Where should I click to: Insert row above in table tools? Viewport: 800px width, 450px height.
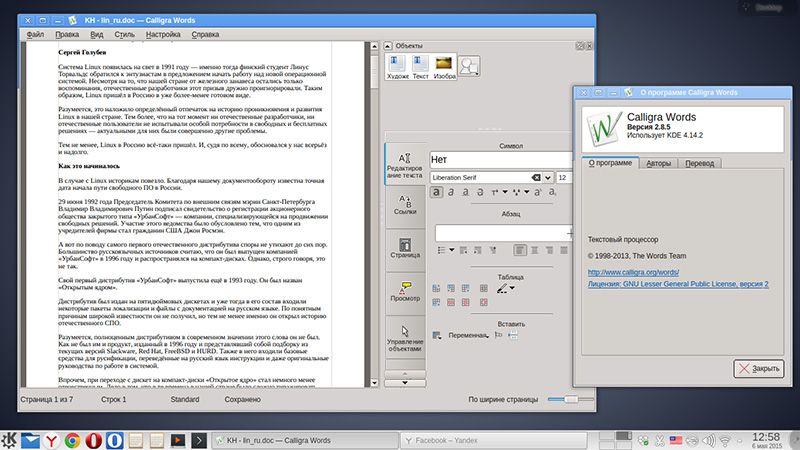pyautogui.click(x=436, y=288)
